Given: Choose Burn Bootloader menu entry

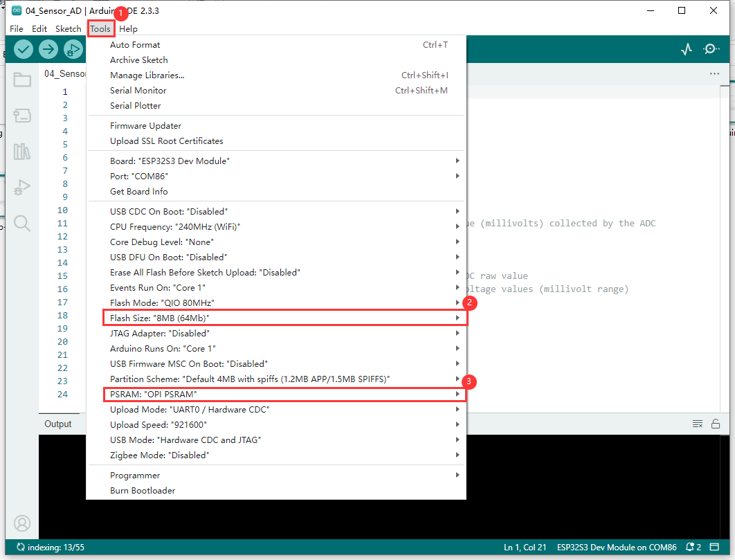Looking at the screenshot, I should 143,490.
